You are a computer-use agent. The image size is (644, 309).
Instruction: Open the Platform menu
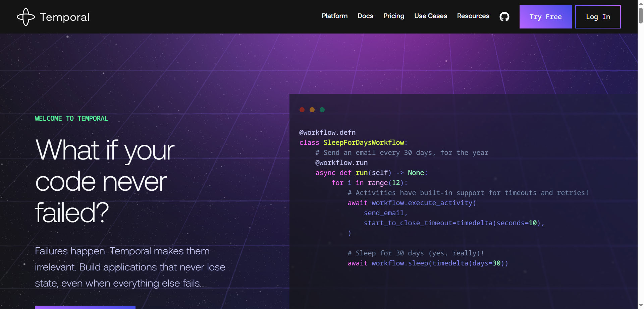click(334, 16)
